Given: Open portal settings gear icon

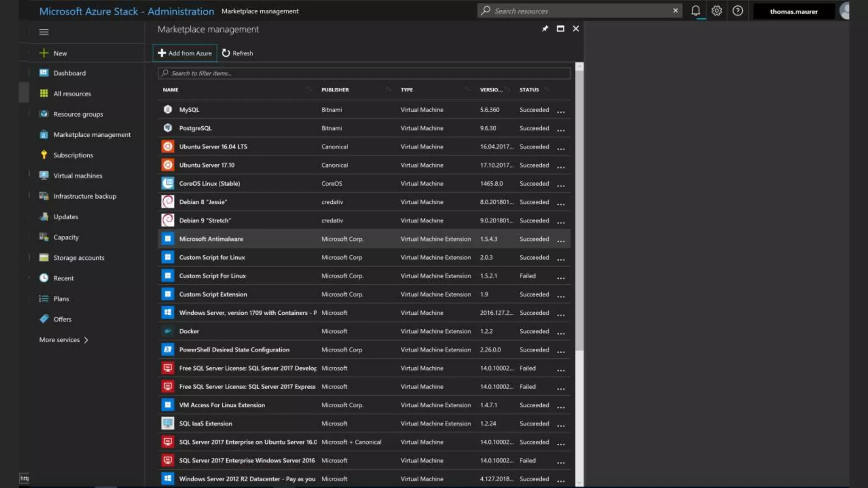Looking at the screenshot, I should pyautogui.click(x=717, y=11).
